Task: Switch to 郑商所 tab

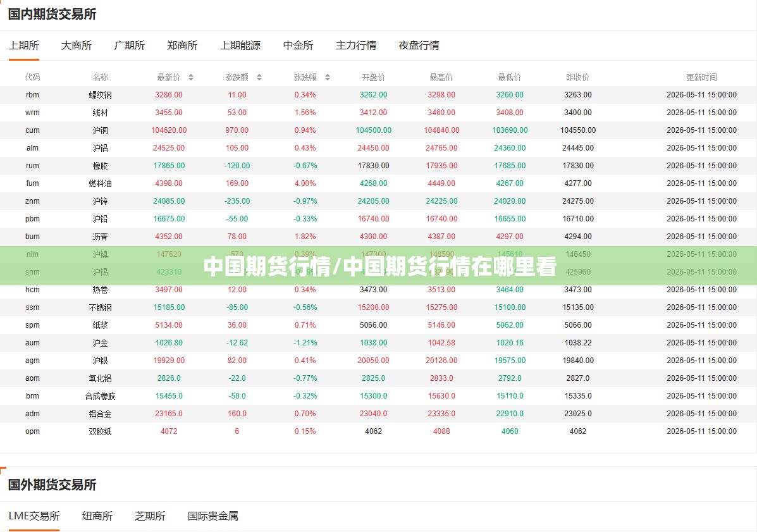Action: tap(183, 46)
